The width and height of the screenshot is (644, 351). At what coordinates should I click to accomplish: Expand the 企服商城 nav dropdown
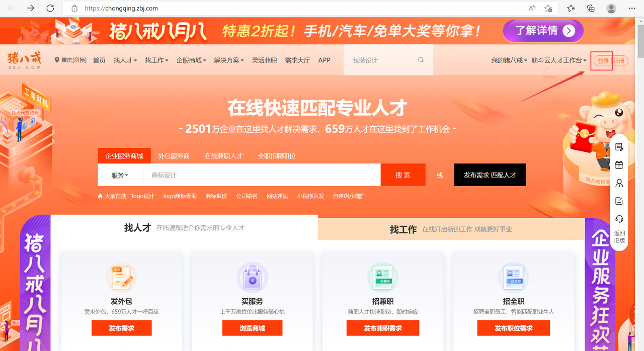coord(191,60)
